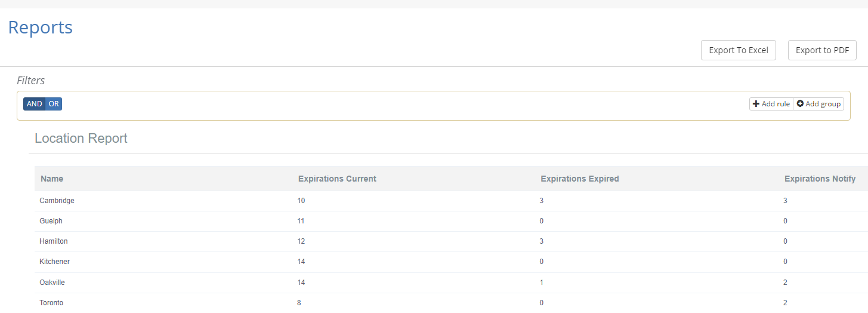Open Oakville notify expirations count

pyautogui.click(x=785, y=282)
